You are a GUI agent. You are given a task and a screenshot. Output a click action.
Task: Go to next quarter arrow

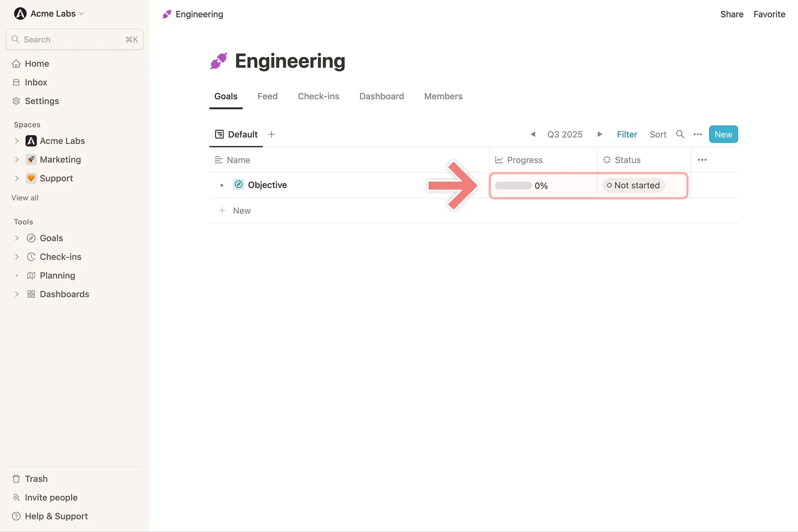pos(600,134)
